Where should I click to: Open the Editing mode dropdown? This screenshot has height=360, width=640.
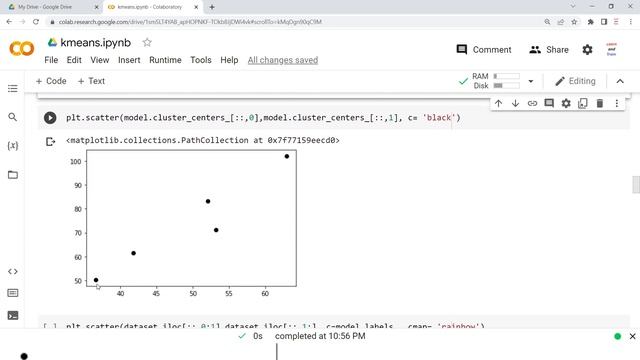click(575, 81)
